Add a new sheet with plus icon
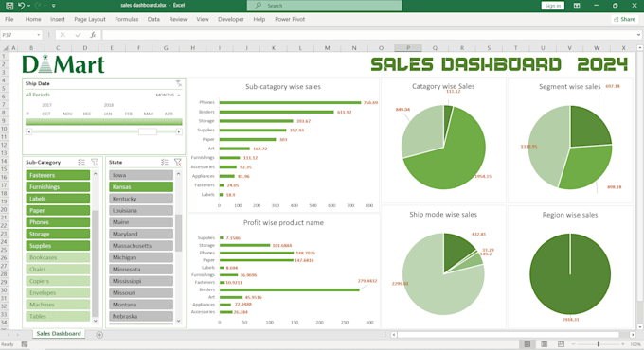Screen dimensions: 644x350 pyautogui.click(x=99, y=335)
